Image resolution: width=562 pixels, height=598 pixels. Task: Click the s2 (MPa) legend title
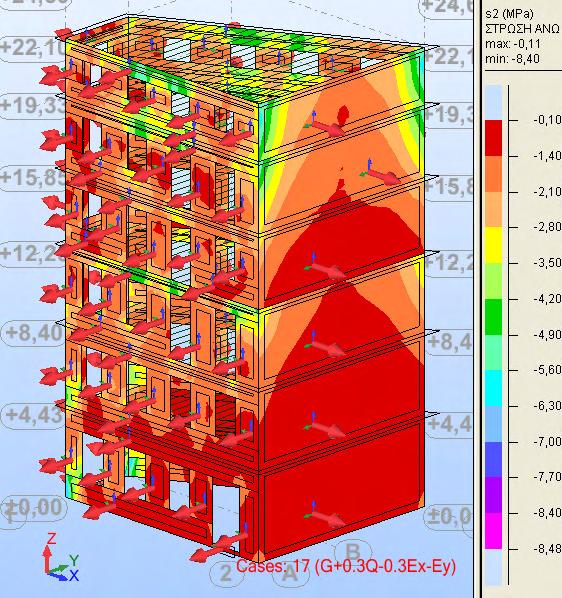tap(509, 14)
